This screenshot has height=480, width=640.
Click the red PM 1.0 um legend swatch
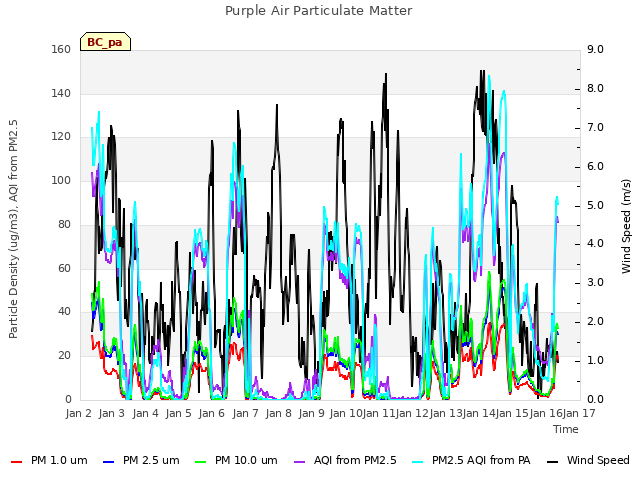coord(16,462)
